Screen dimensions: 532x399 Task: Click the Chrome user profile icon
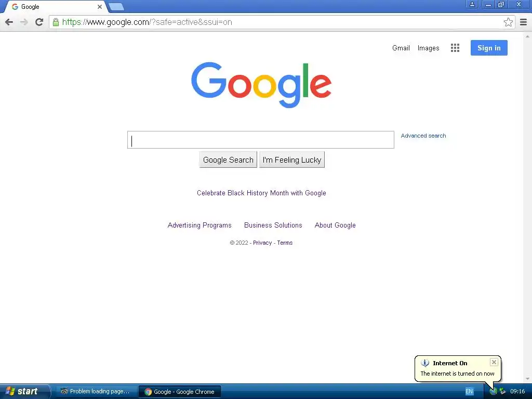pos(472,4)
